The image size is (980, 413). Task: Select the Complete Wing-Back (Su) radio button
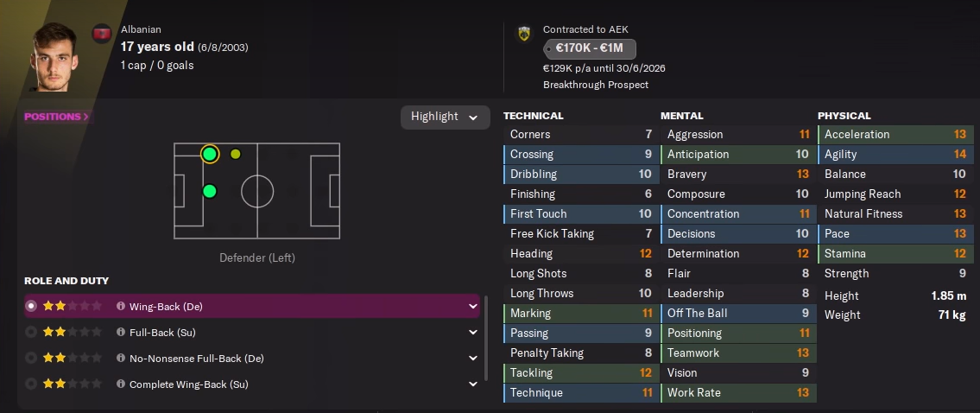32,384
